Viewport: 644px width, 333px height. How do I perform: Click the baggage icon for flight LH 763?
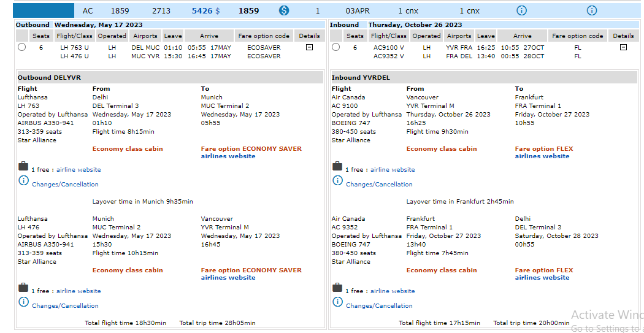coord(23,166)
